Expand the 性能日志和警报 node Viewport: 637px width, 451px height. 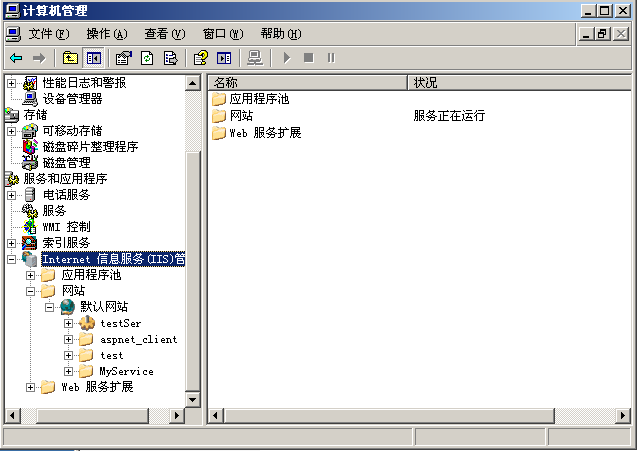tap(11, 83)
